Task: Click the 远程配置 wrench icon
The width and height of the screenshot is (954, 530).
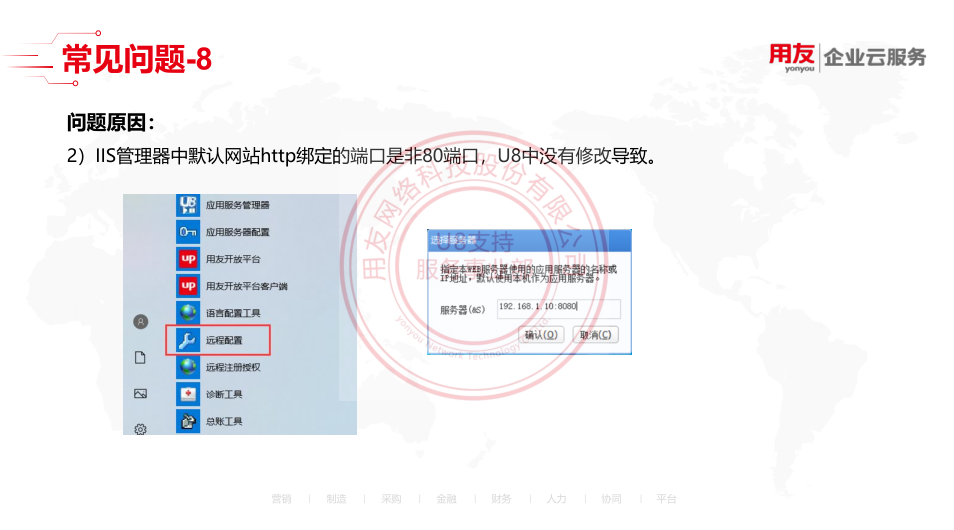Action: coord(188,340)
